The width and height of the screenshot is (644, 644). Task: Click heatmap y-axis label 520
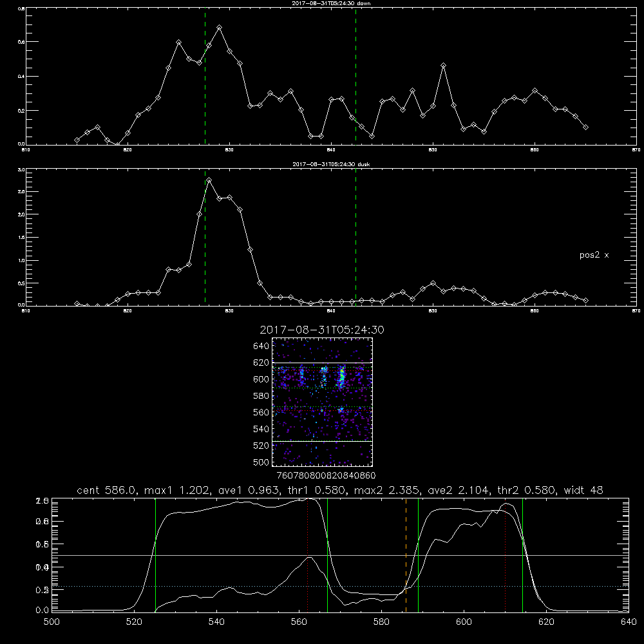[x=261, y=446]
